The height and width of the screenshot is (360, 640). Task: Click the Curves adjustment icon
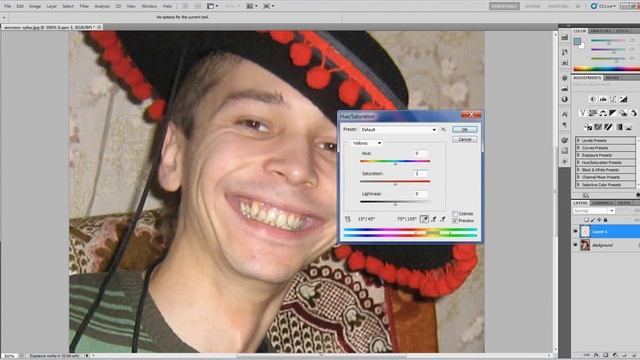point(613,99)
